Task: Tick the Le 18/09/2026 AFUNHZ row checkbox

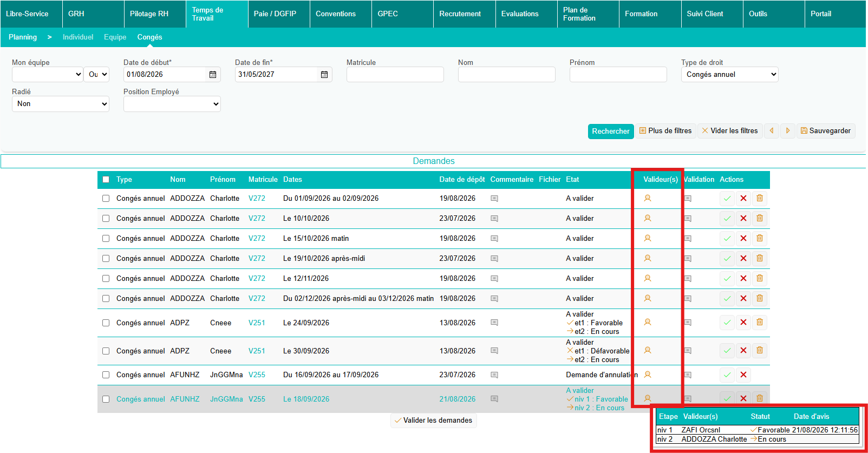Action: [106, 399]
